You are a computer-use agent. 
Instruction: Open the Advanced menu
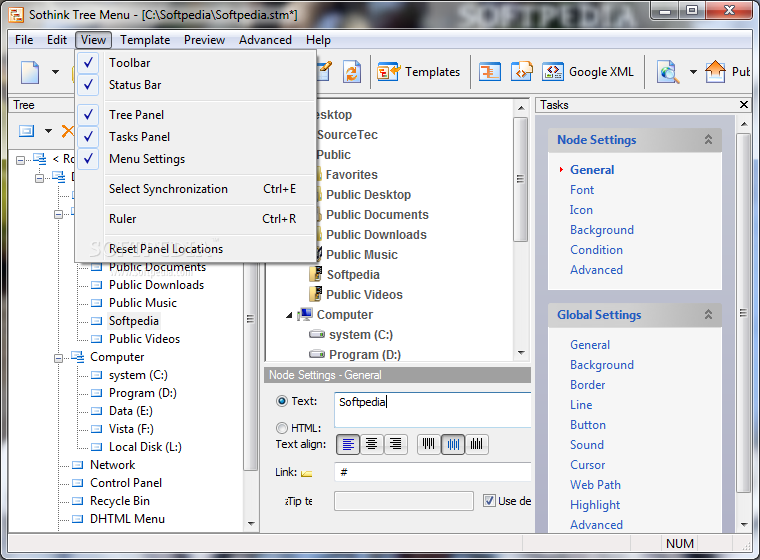pyautogui.click(x=265, y=40)
